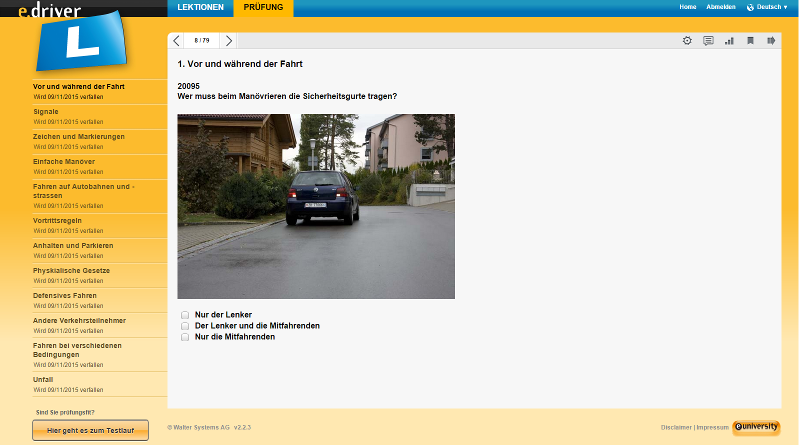
Task: Click the Walter Systems AG copyright text
Action: click(209, 428)
